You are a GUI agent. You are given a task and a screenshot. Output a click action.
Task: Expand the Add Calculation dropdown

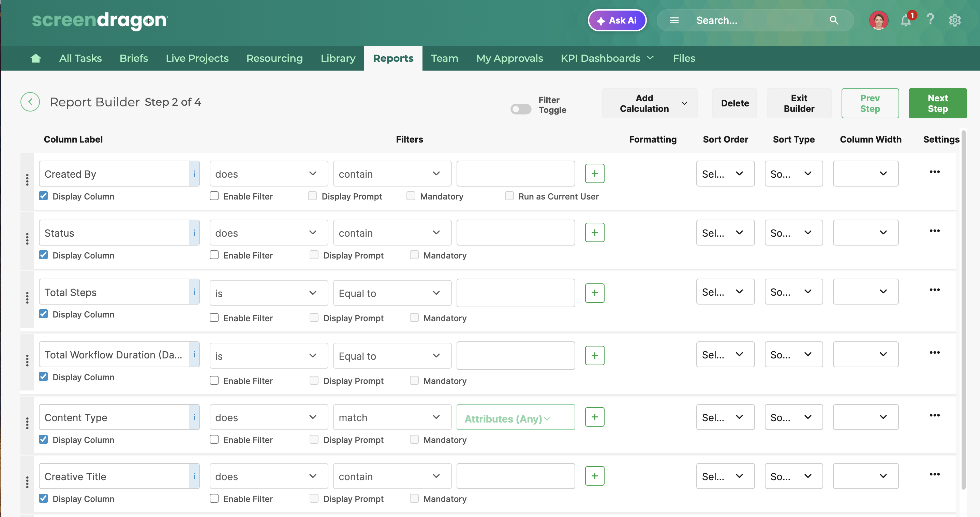tap(649, 103)
